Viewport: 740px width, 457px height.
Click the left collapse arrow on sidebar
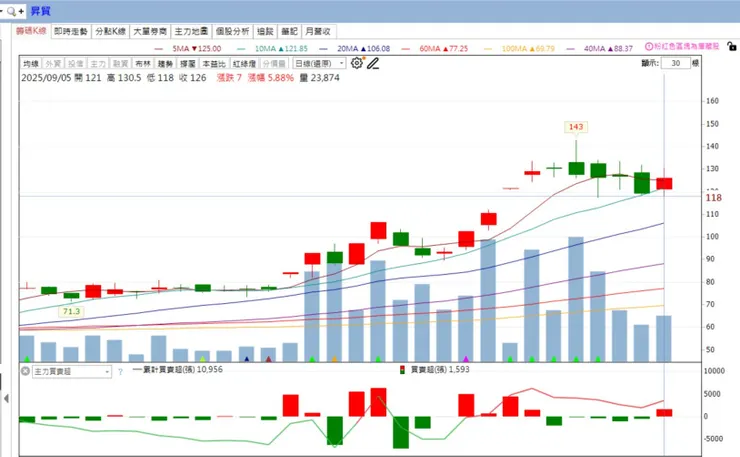click(6, 398)
